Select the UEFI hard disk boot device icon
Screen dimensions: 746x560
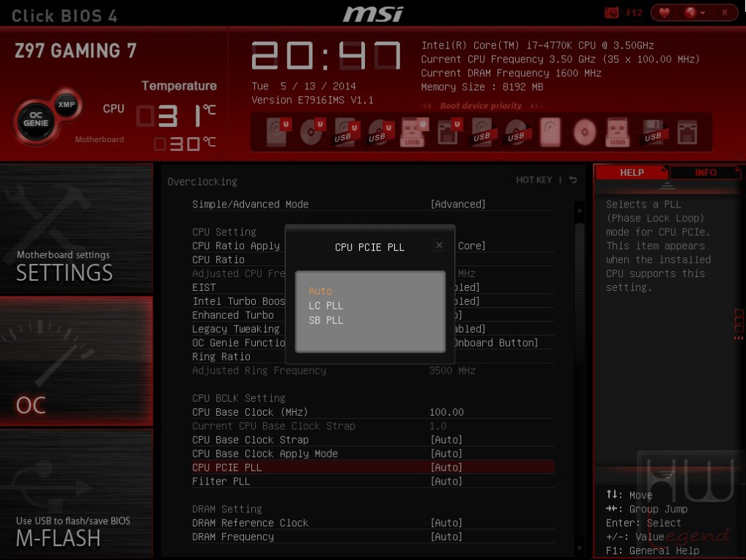pyautogui.click(x=278, y=132)
